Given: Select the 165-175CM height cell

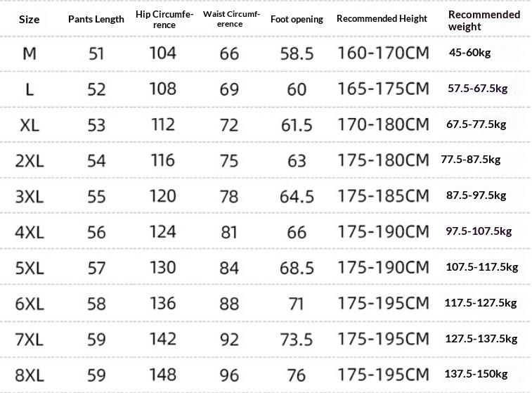Looking at the screenshot, I should click(384, 89).
